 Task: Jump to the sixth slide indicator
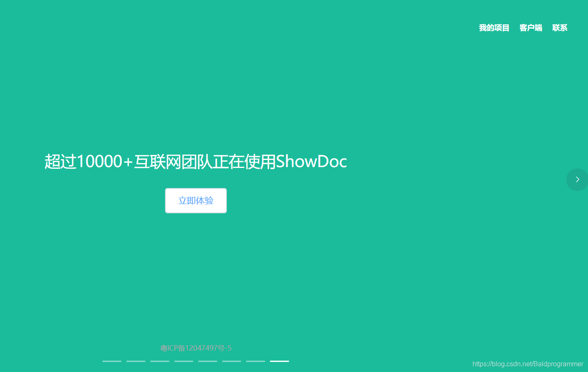(231, 361)
